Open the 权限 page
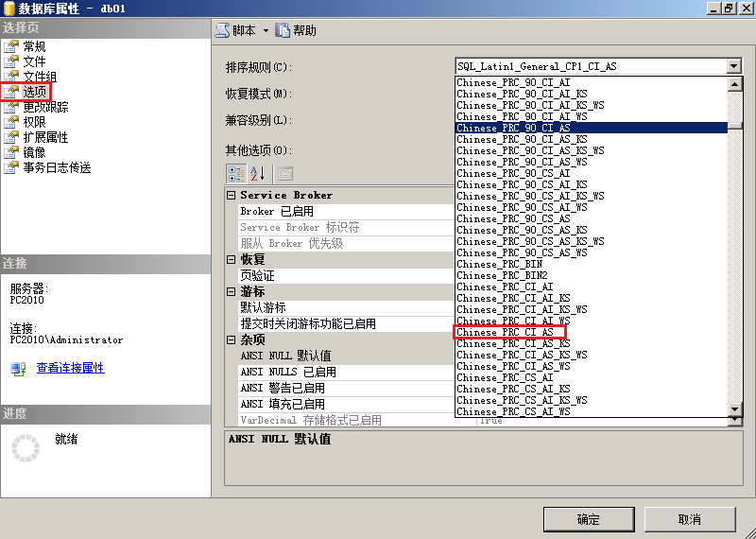Image resolution: width=756 pixels, height=539 pixels. [34, 122]
